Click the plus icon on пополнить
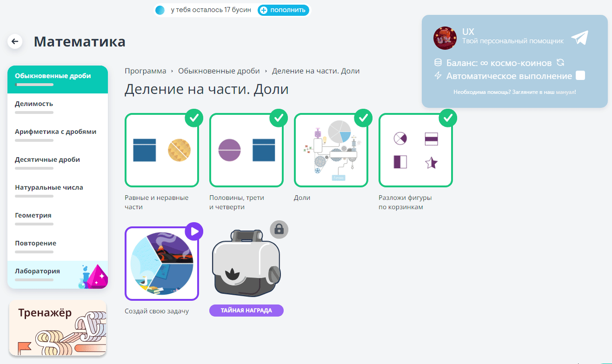This screenshot has width=612, height=364. click(265, 10)
